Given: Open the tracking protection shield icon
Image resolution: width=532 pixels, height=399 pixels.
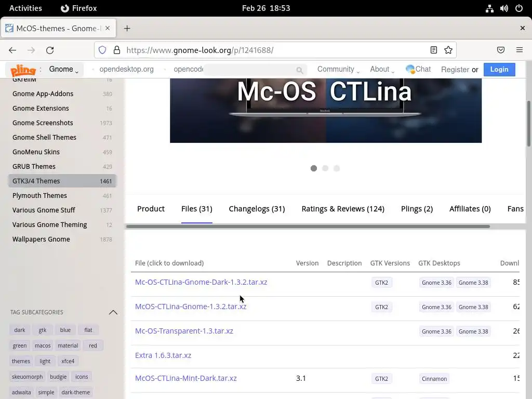Looking at the screenshot, I should click(102, 50).
